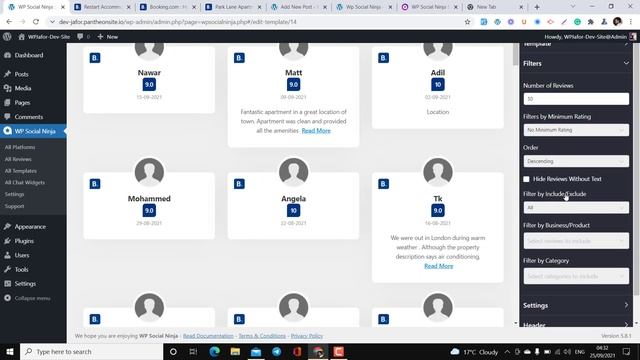
Task: Click Angela's avatar image
Action: 293,173
